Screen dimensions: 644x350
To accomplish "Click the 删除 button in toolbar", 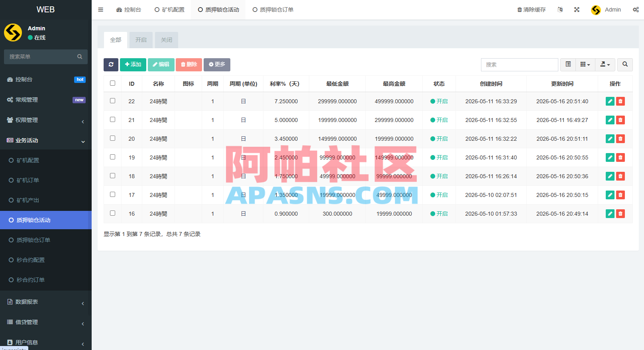I will pos(189,65).
